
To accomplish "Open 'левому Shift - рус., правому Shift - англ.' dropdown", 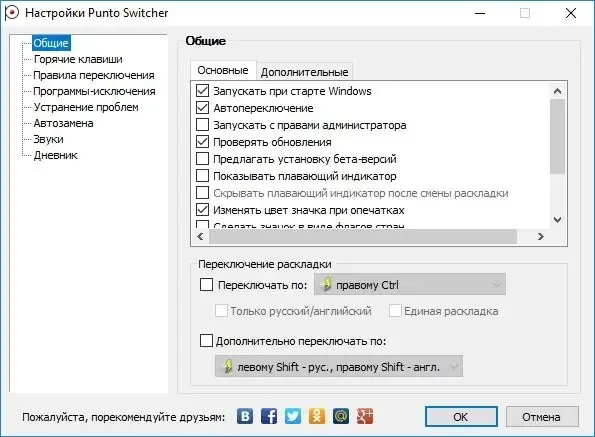I will click(x=339, y=366).
